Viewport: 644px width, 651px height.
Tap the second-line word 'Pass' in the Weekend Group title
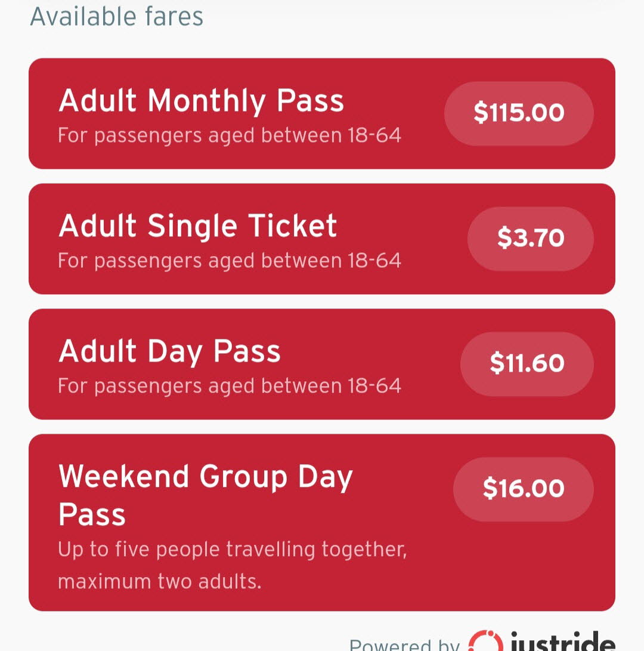[x=92, y=515]
